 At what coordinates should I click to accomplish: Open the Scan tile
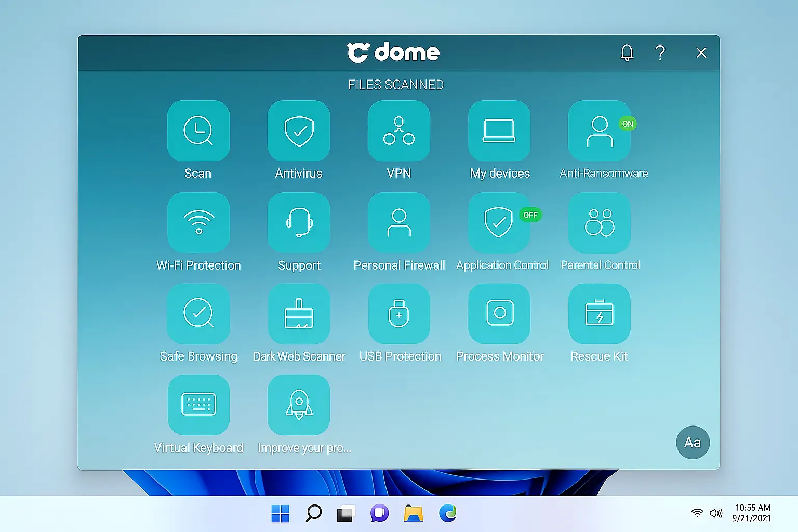point(198,130)
